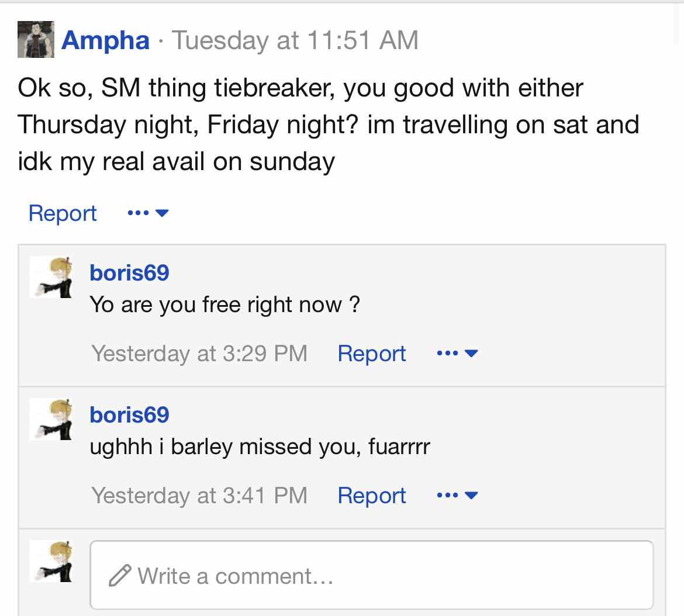This screenshot has width=684, height=616.
Task: Open boris69's profile from the 'barley missed you' comment
Action: point(129,415)
